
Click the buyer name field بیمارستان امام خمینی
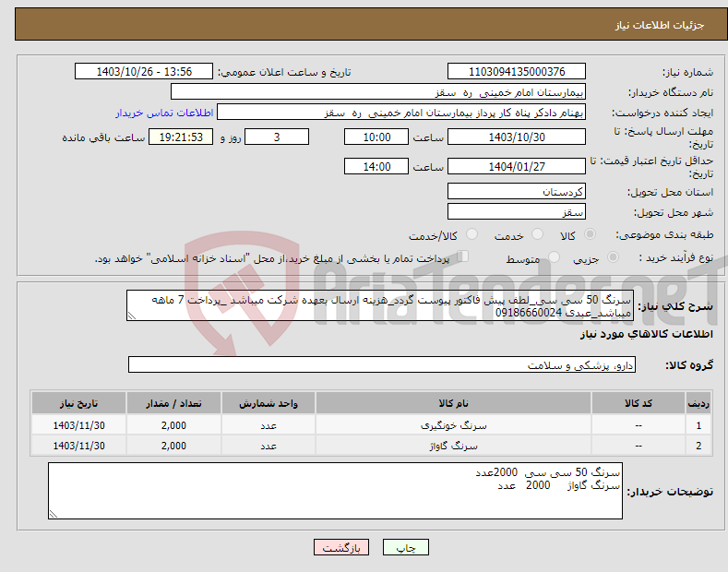(x=378, y=92)
